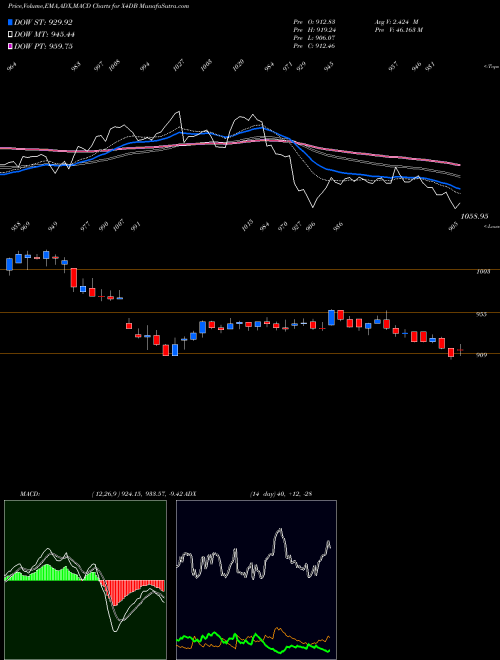
Task: Click the last candlestick near the 909 line
Action: pos(460,350)
